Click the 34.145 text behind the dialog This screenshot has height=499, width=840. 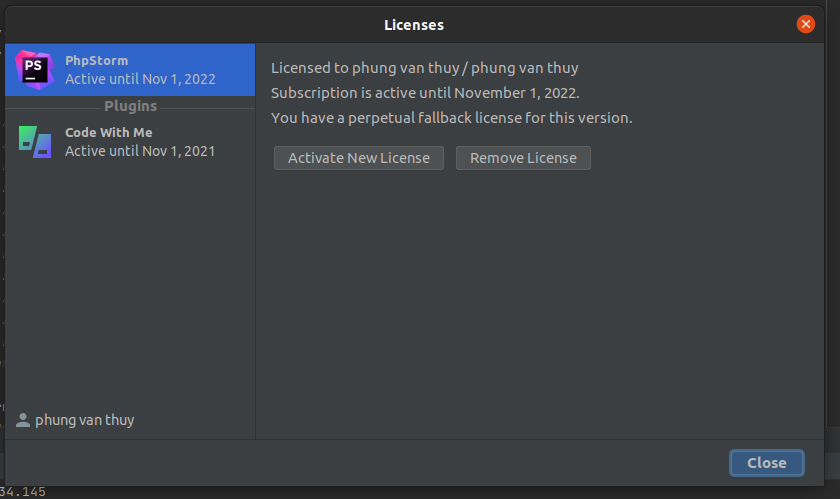coord(22,491)
